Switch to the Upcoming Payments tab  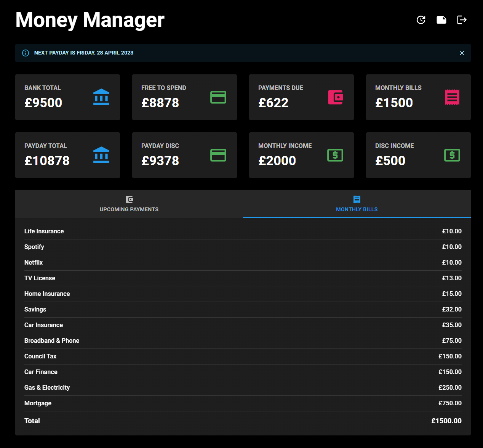pos(129,204)
